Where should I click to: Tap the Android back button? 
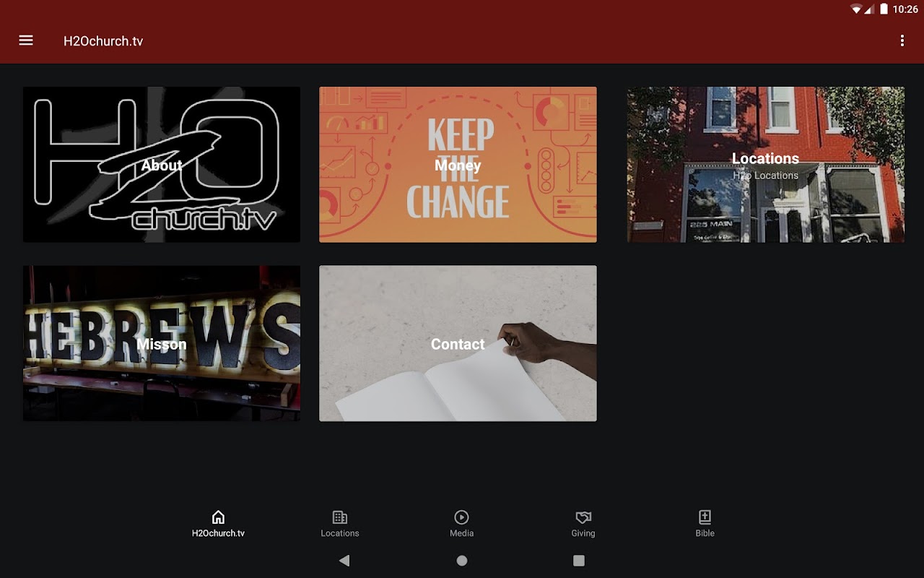(344, 560)
